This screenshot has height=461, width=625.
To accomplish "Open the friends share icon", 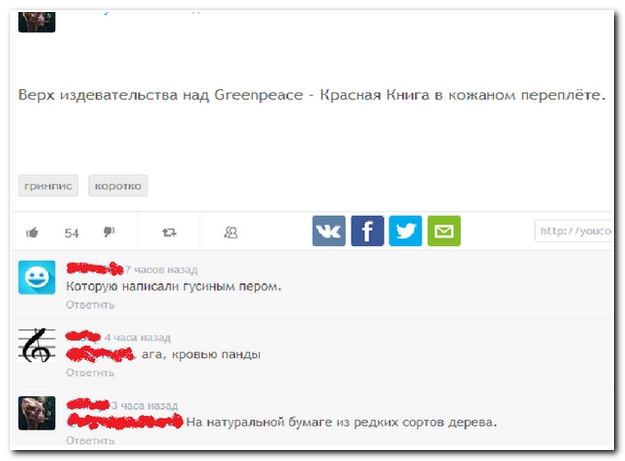I will (231, 232).
